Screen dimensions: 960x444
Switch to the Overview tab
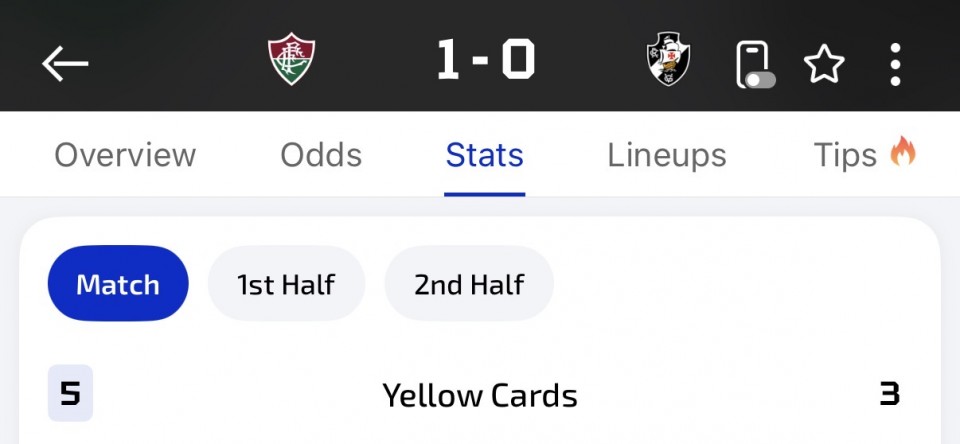click(125, 155)
